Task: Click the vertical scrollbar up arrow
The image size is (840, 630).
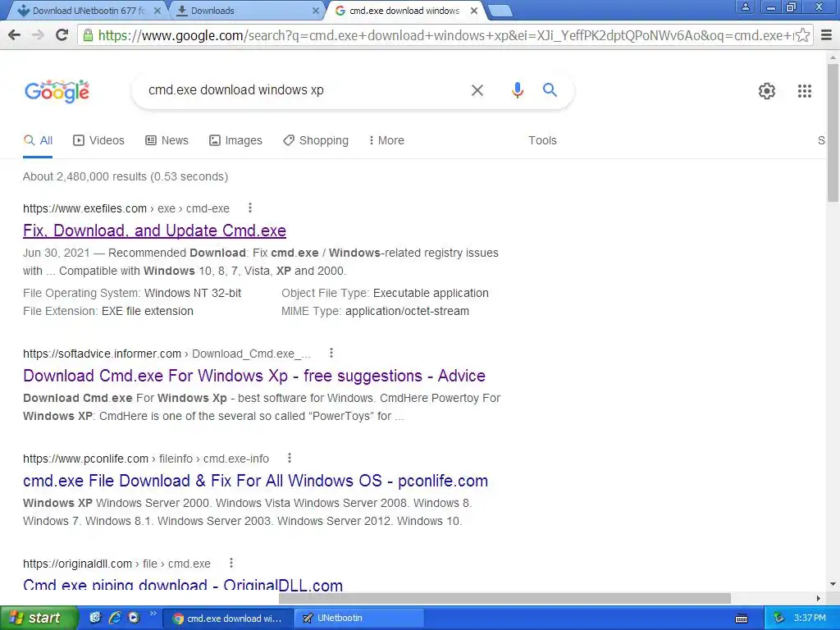Action: pyautogui.click(x=833, y=57)
